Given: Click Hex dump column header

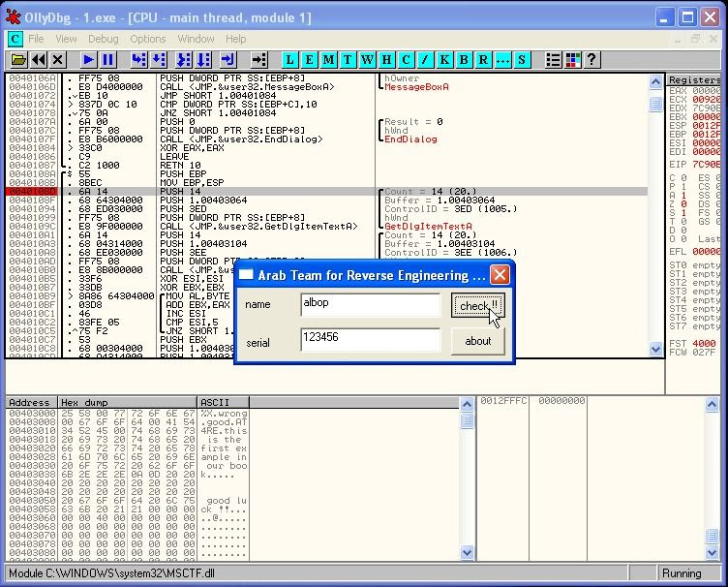Looking at the screenshot, I should [128, 402].
